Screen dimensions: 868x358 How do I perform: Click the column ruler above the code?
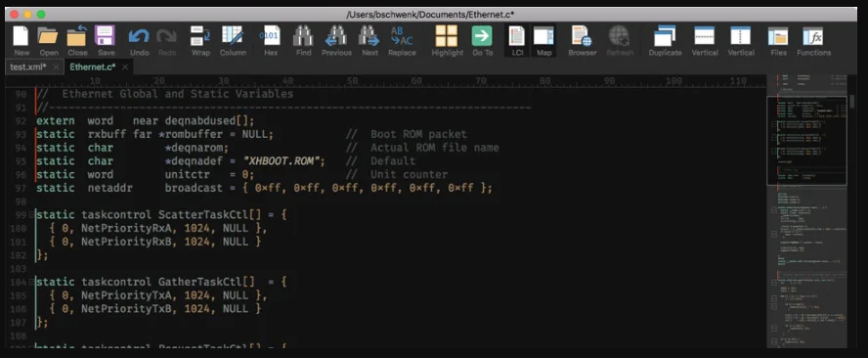click(387, 81)
